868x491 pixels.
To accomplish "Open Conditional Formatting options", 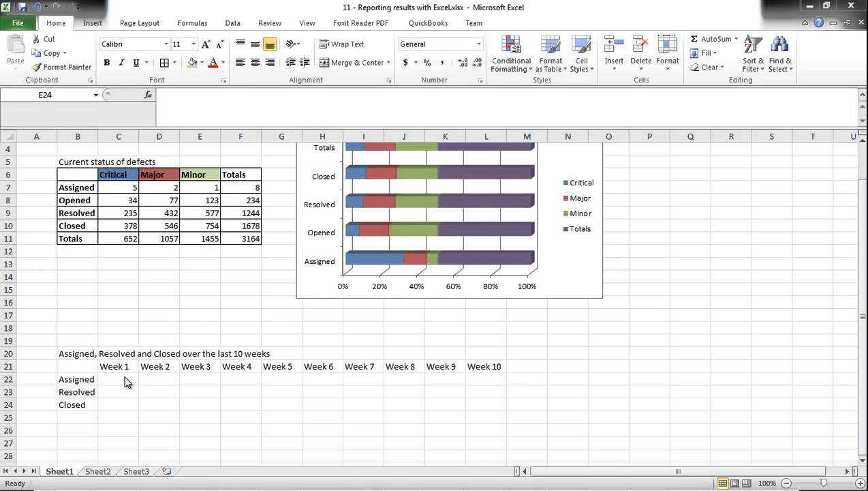I will click(x=511, y=55).
